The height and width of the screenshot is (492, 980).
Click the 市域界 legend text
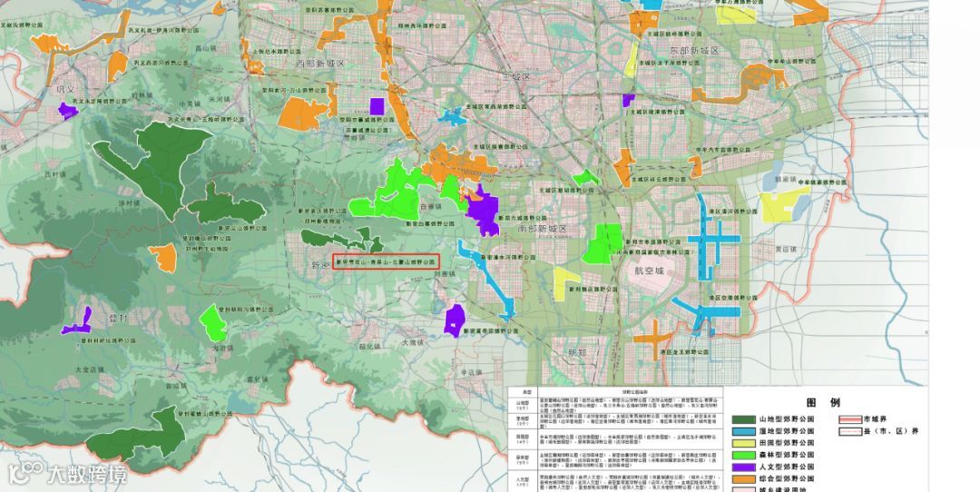click(x=875, y=419)
